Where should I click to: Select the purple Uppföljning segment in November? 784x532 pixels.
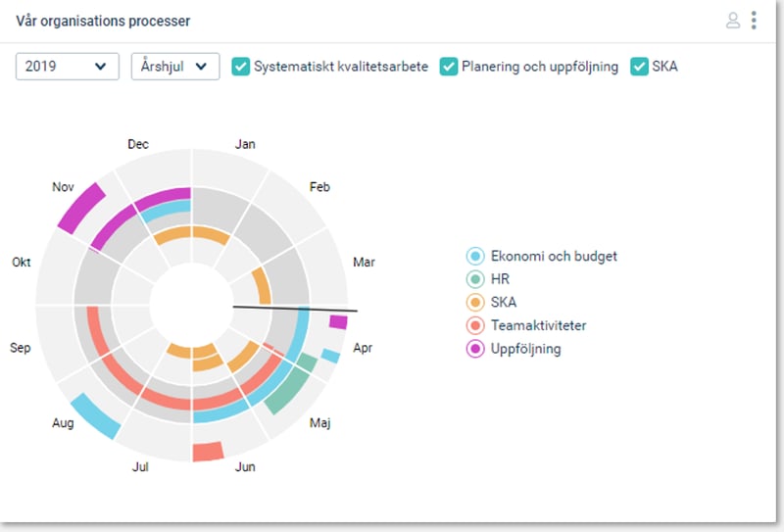pyautogui.click(x=82, y=208)
